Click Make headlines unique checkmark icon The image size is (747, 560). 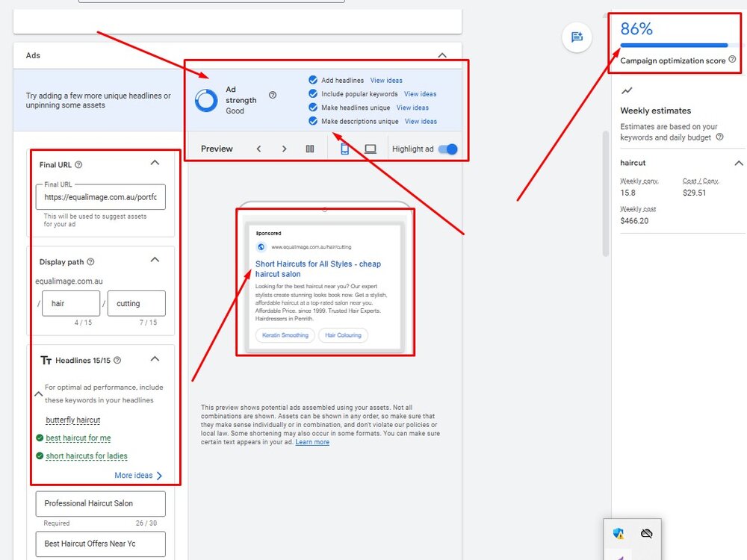coord(313,107)
